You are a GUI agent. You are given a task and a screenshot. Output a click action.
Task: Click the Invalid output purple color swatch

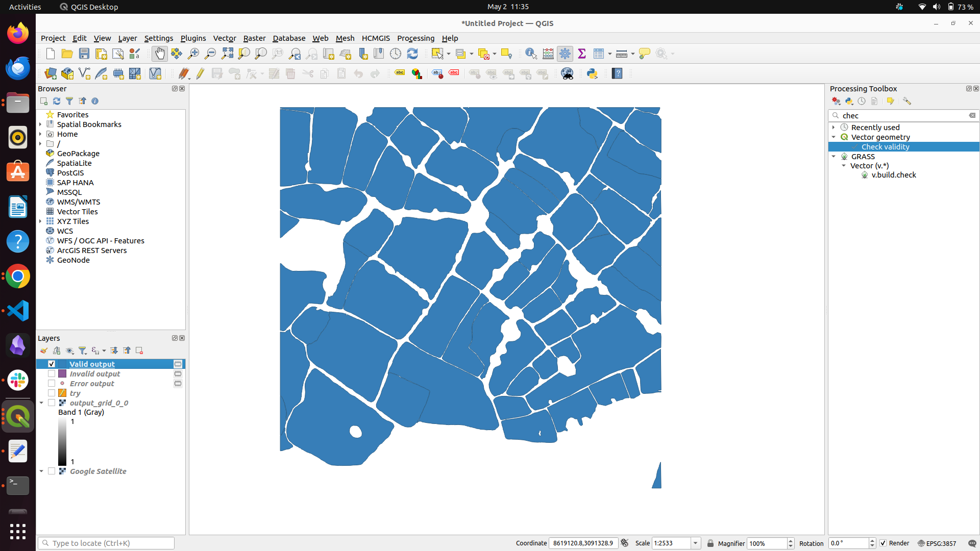pyautogui.click(x=62, y=374)
